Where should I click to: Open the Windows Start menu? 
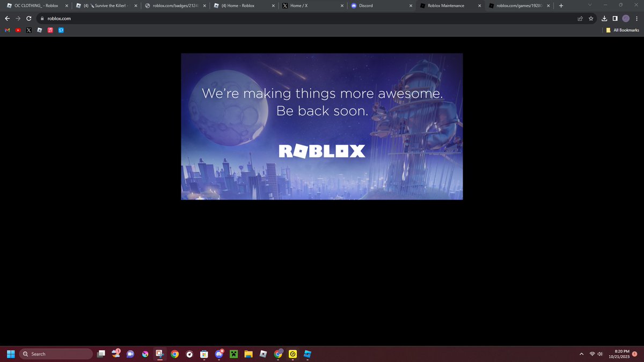[x=10, y=354]
